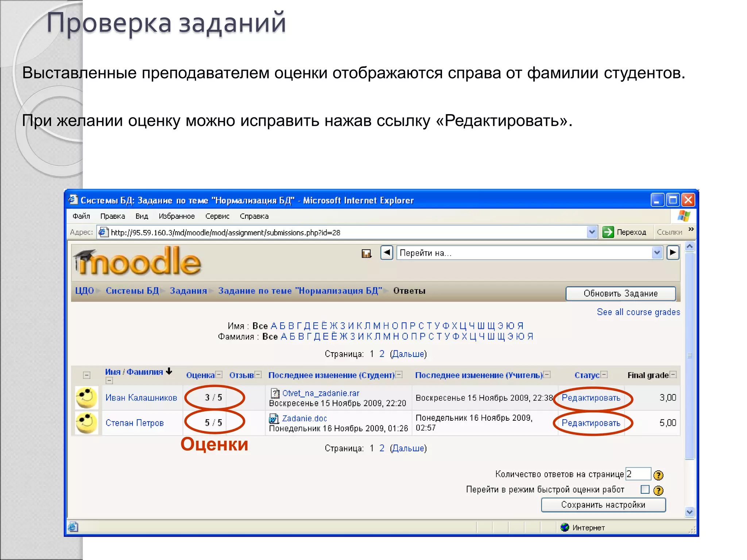The height and width of the screenshot is (560, 747).
Task: Open the address bar history dropdown
Action: (592, 232)
